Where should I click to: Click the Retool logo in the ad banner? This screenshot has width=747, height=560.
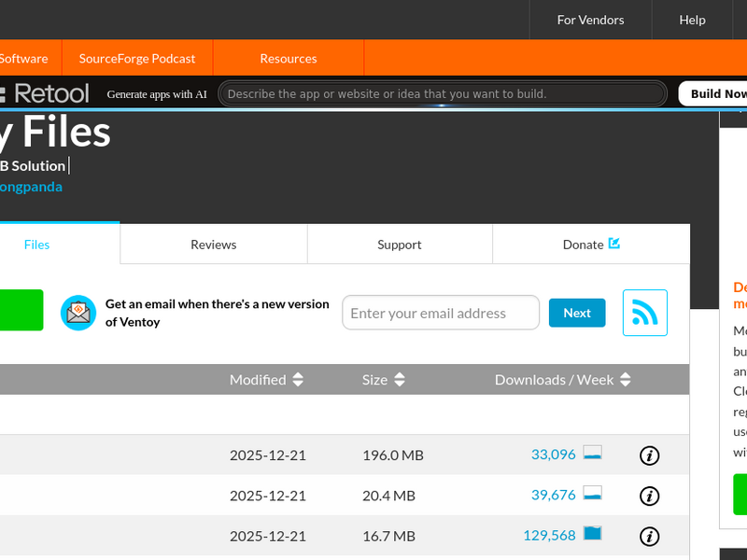[45, 93]
